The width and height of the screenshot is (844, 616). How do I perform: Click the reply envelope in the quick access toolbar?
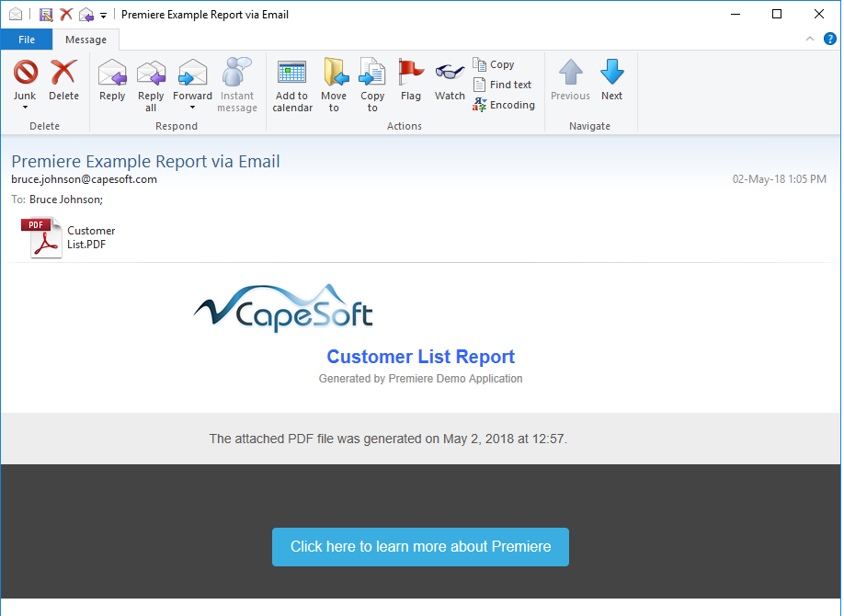pyautogui.click(x=86, y=15)
